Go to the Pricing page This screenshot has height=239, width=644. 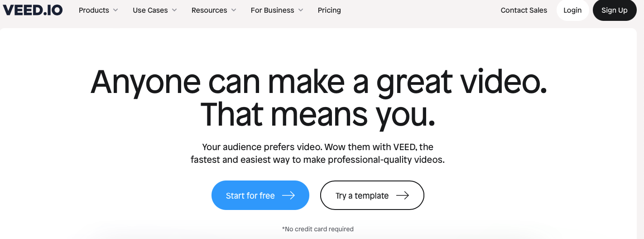click(329, 10)
